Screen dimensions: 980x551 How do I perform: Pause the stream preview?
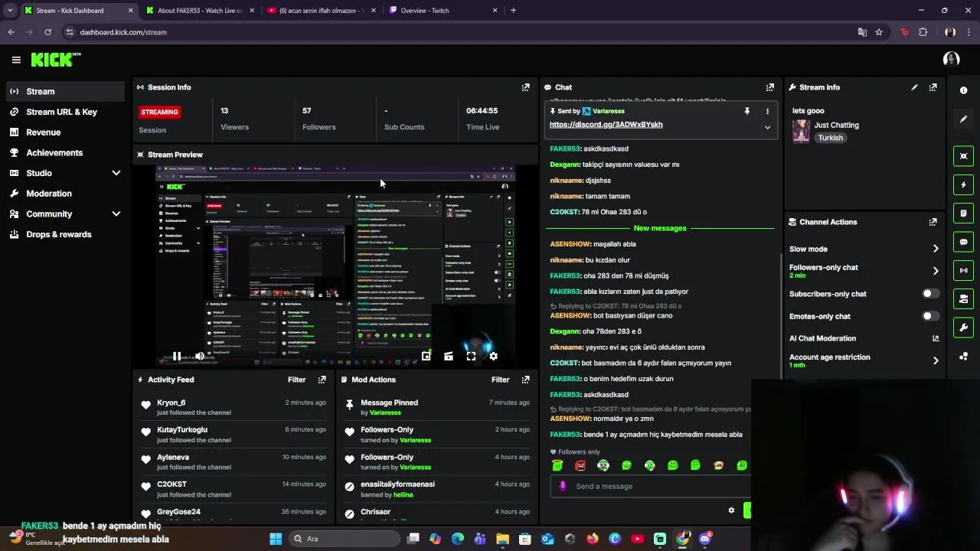(177, 356)
